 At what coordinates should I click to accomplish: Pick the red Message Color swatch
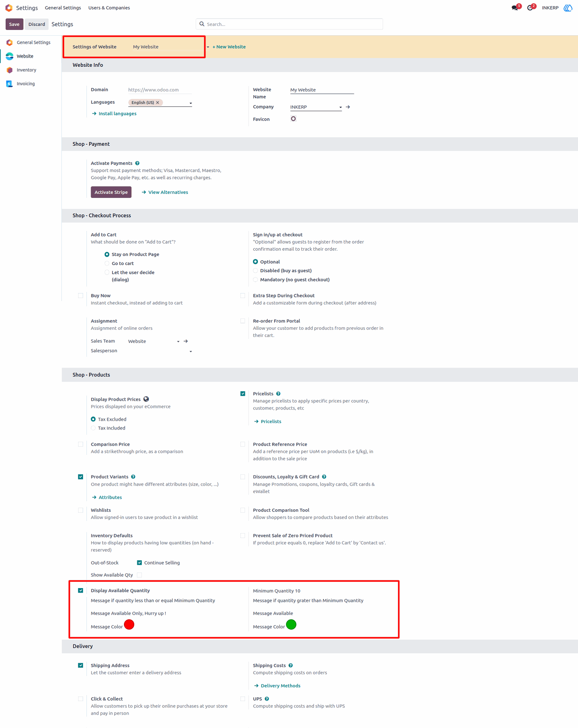pos(129,624)
